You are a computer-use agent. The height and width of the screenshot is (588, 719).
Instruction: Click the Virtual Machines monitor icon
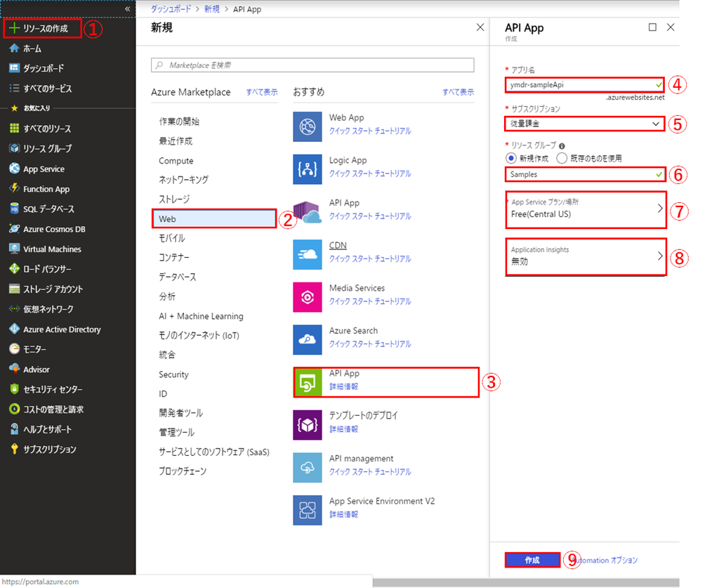(x=14, y=249)
